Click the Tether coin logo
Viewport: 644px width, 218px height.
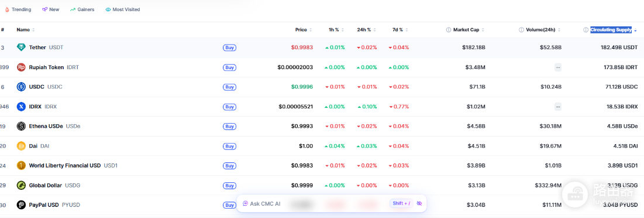21,47
